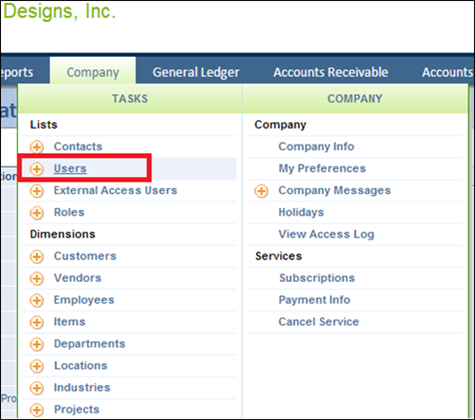Viewport: 475px width, 420px height.
Task: Open the Users list link
Action: coord(70,168)
